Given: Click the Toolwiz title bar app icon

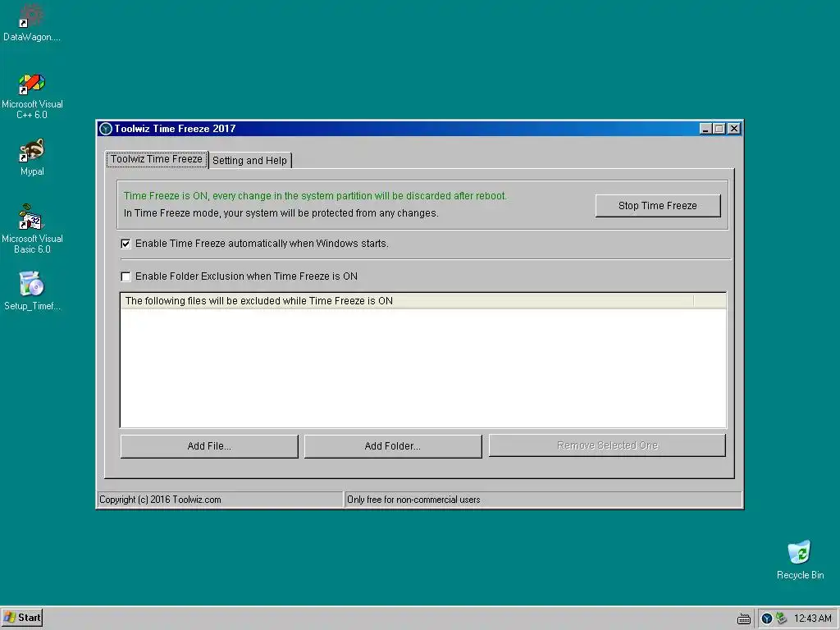Looking at the screenshot, I should pyautogui.click(x=106, y=129).
